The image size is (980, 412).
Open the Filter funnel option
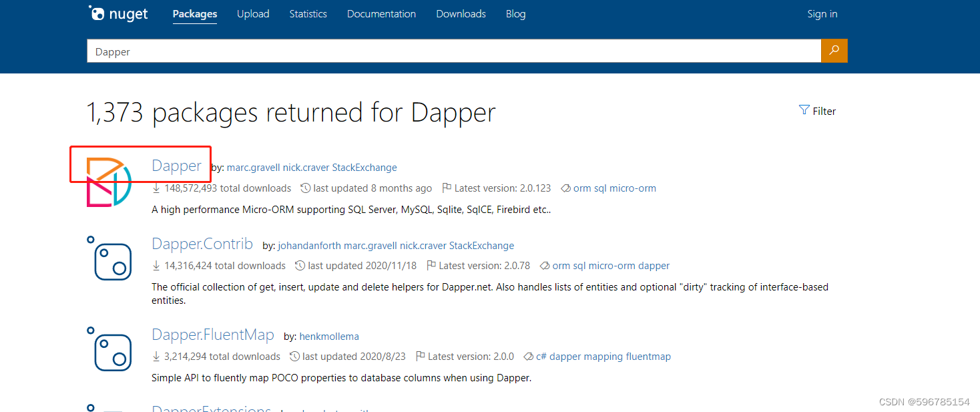coord(817,111)
